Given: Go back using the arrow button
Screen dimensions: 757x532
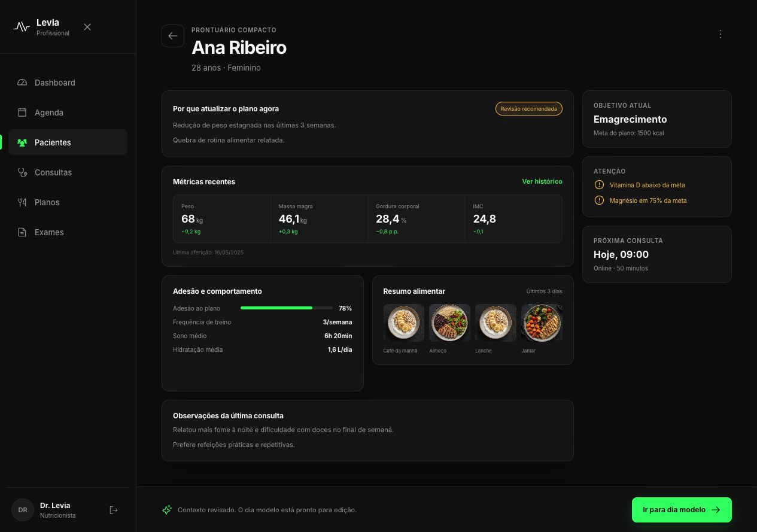Looking at the screenshot, I should click(173, 36).
